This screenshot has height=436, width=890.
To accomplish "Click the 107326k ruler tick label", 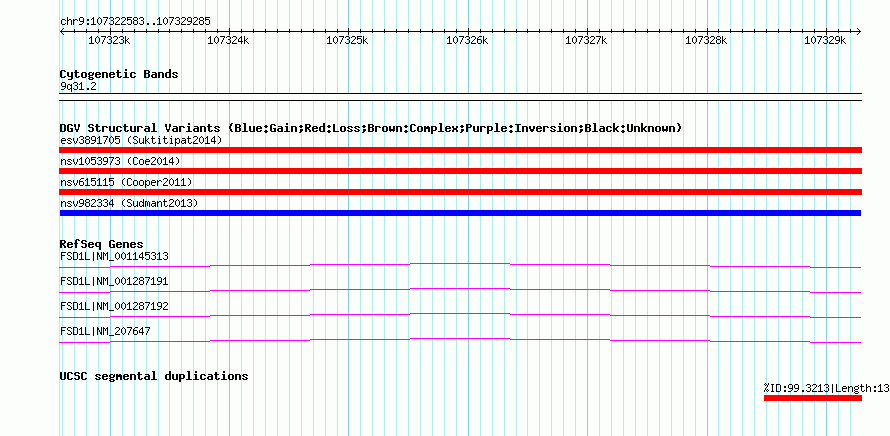I will (467, 40).
